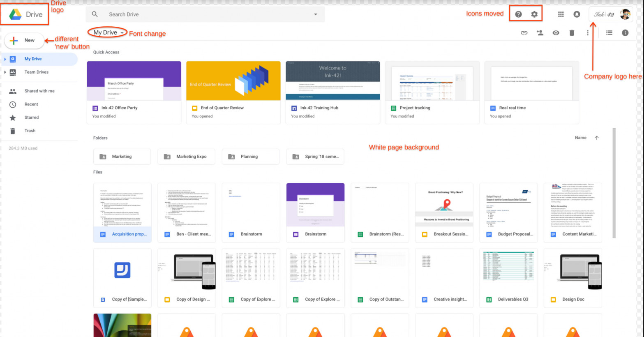This screenshot has height=337, width=644.
Task: Click the trash remove icon in toolbar
Action: click(572, 33)
